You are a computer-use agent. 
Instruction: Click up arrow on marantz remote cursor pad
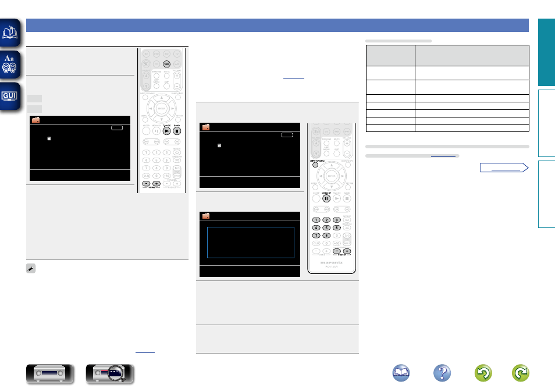pyautogui.click(x=331, y=165)
